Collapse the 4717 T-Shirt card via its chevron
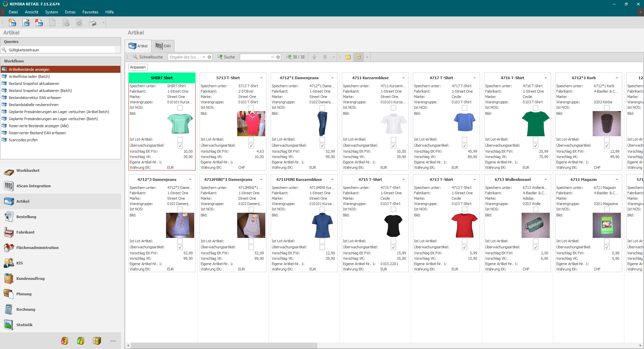The image size is (644, 349). (x=475, y=77)
